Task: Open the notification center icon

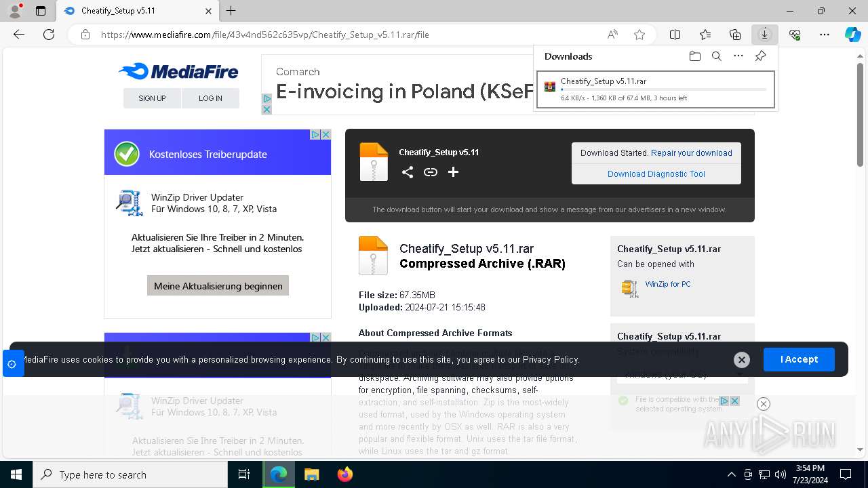Action: (x=846, y=474)
